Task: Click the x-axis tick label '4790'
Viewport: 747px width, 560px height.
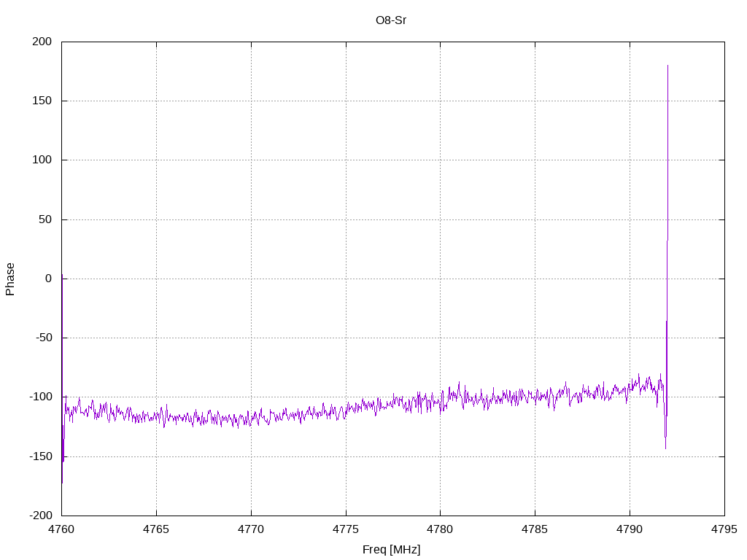Action: click(630, 529)
